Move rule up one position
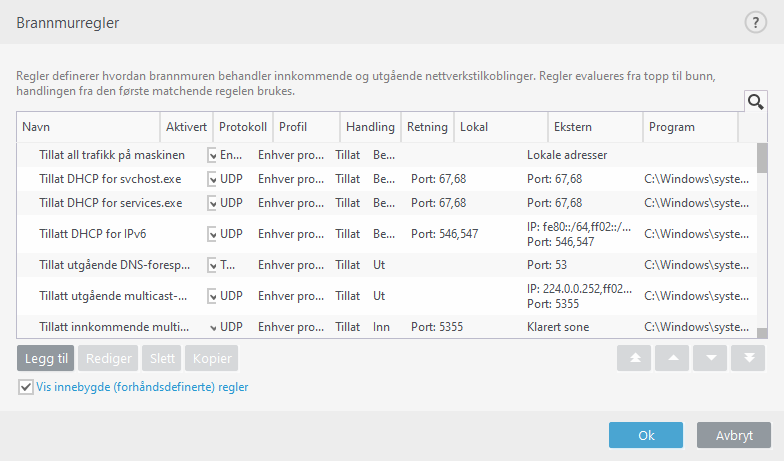 (x=673, y=358)
